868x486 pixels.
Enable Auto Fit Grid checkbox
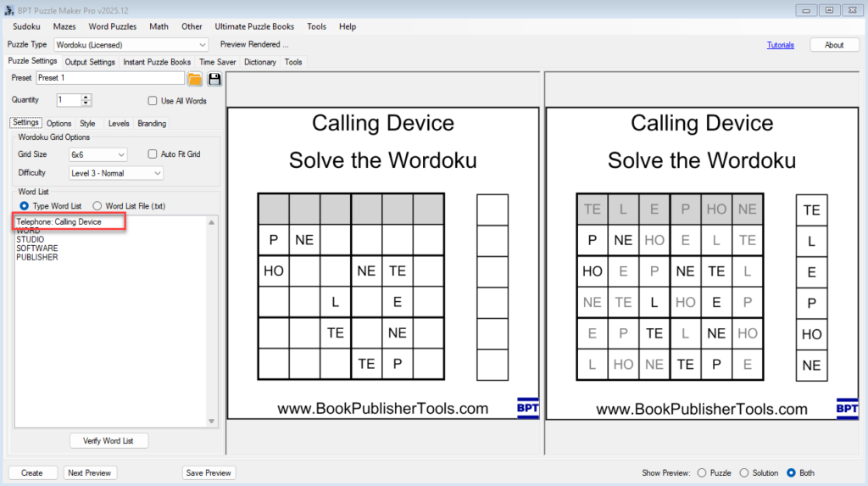[x=153, y=154]
